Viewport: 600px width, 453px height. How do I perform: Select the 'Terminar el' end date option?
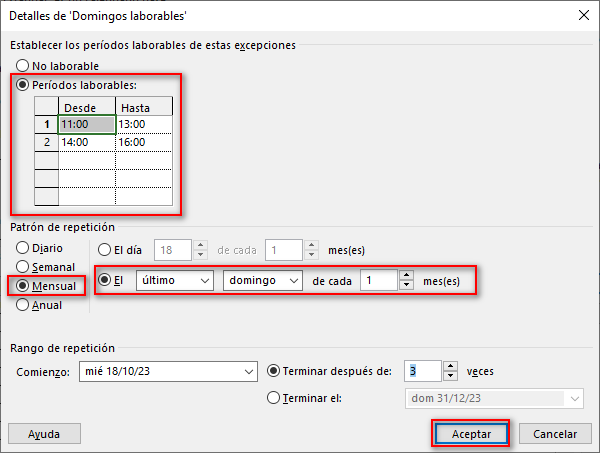click(274, 398)
